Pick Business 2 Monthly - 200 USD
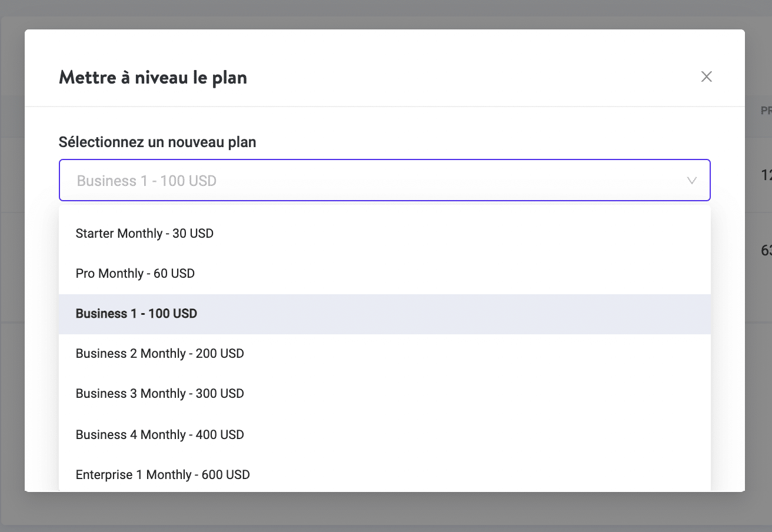The width and height of the screenshot is (772, 532). click(385, 354)
